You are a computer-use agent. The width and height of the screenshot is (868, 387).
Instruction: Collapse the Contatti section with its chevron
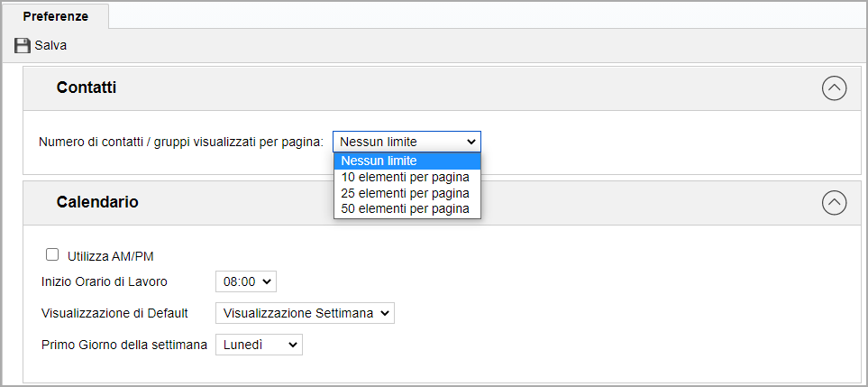pos(835,88)
